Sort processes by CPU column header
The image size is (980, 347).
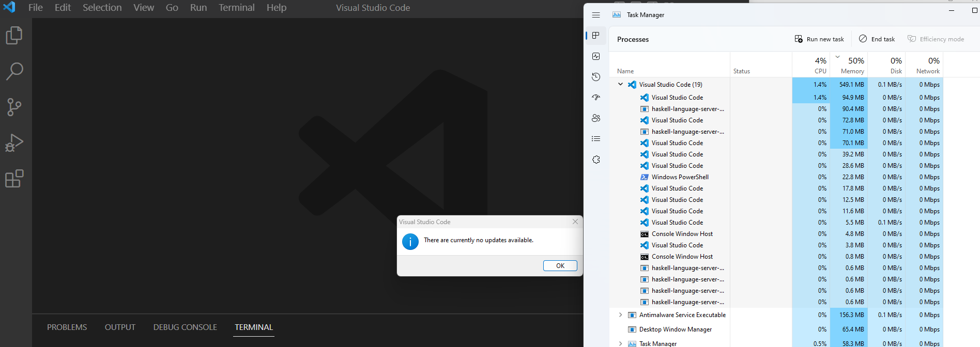[x=811, y=65]
